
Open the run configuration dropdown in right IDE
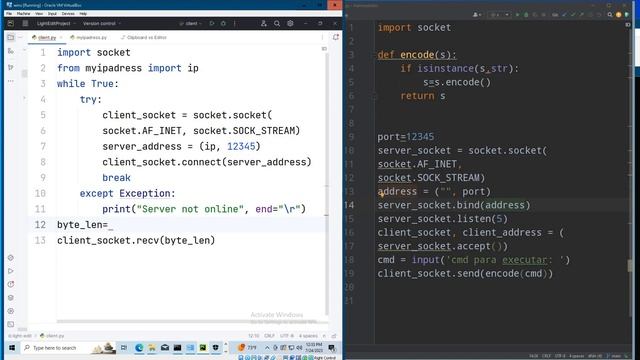point(500,15)
